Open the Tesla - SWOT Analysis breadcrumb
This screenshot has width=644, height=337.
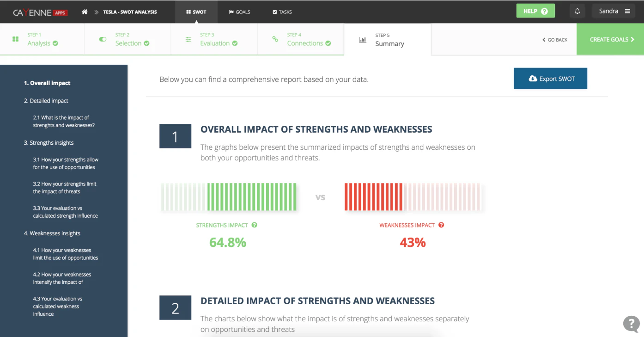click(x=130, y=12)
